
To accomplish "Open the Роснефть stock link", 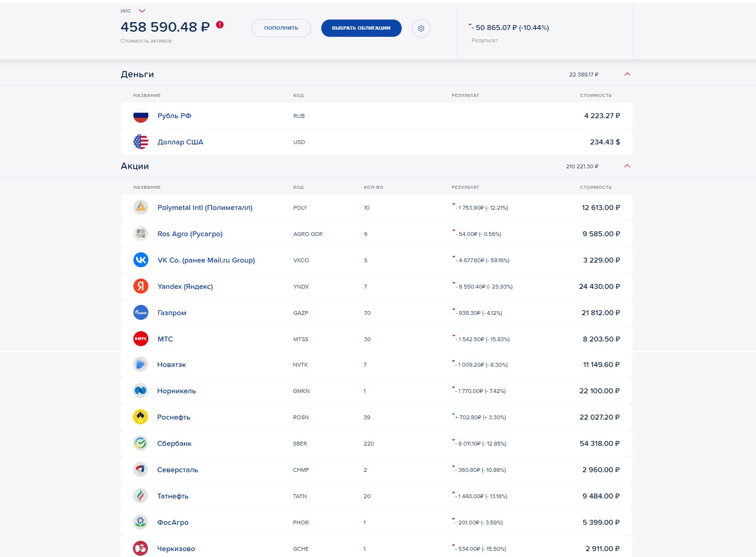I will point(173,417).
